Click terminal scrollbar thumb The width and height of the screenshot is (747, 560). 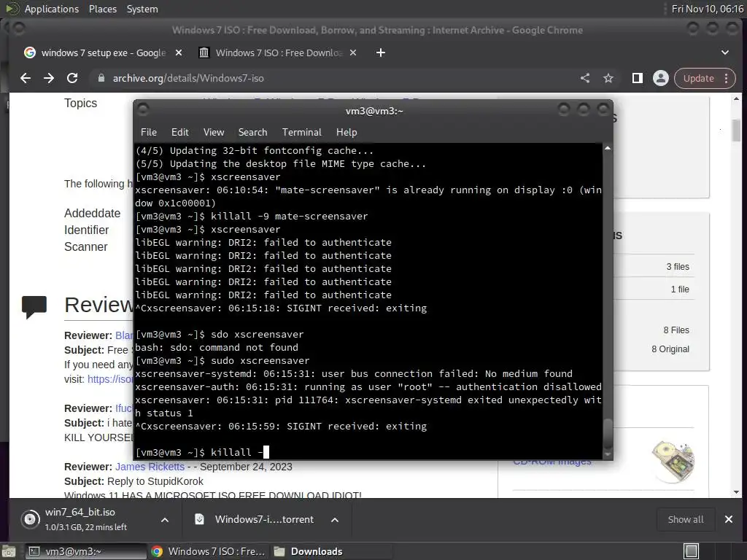click(608, 432)
